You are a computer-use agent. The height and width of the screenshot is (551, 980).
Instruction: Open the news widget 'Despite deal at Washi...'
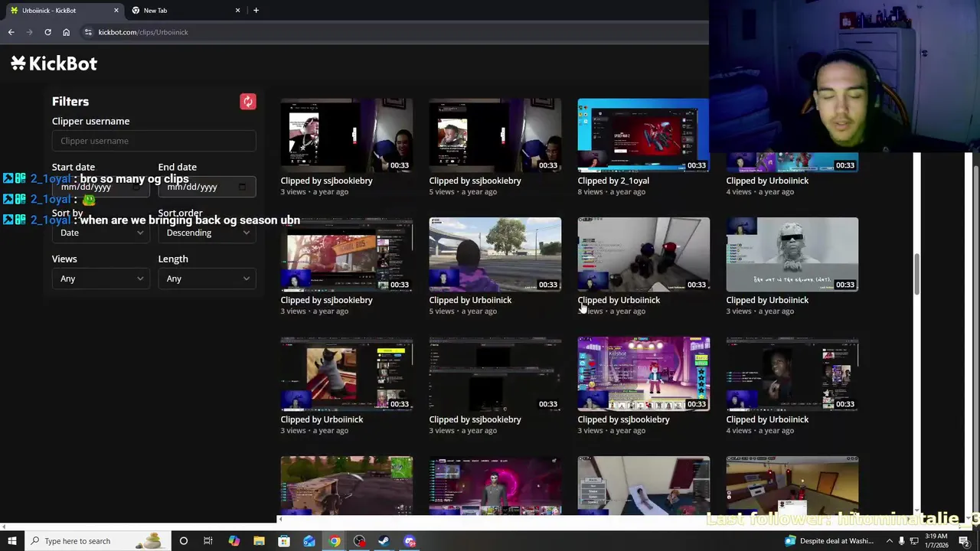(829, 541)
